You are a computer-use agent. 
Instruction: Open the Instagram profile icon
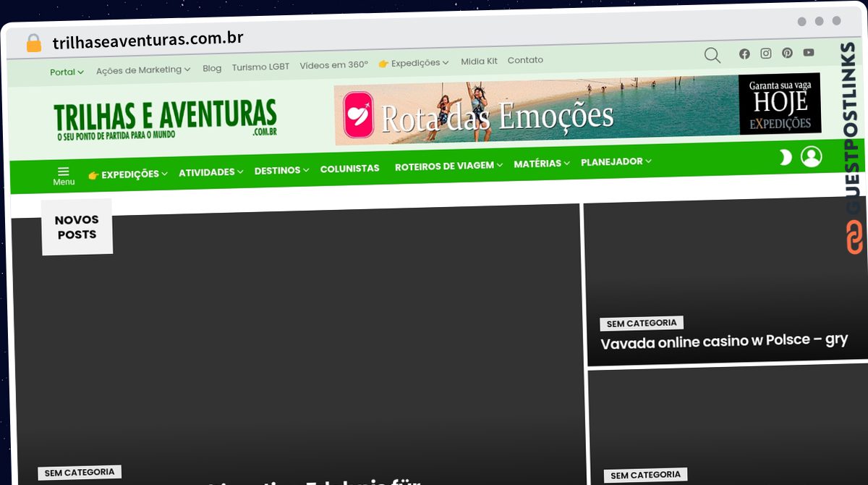click(x=766, y=54)
